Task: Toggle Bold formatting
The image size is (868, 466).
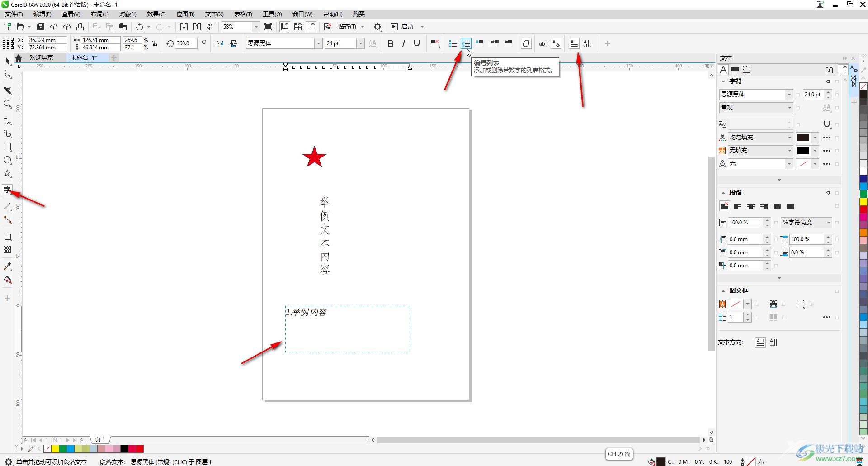Action: pos(391,43)
